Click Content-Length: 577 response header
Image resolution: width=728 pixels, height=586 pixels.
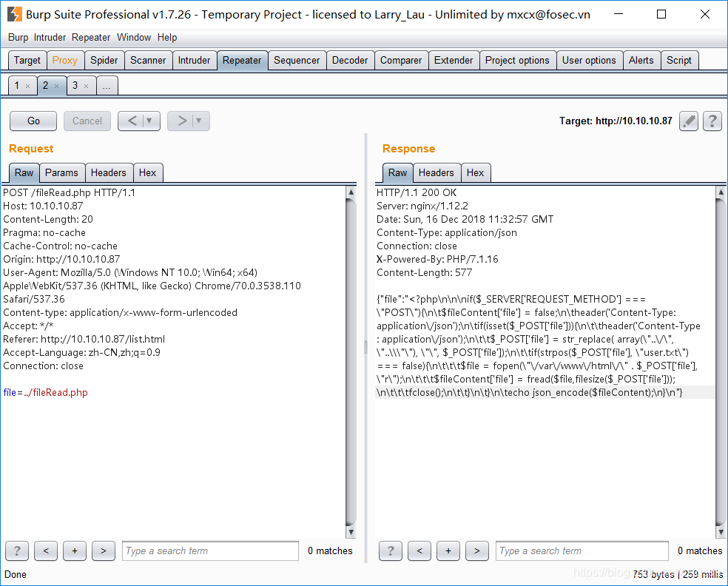pos(425,272)
